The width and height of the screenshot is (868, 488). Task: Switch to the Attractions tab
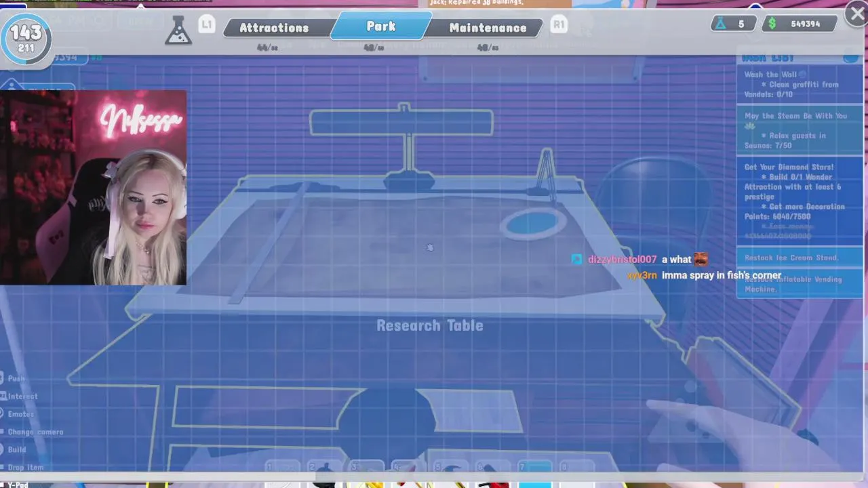[274, 28]
